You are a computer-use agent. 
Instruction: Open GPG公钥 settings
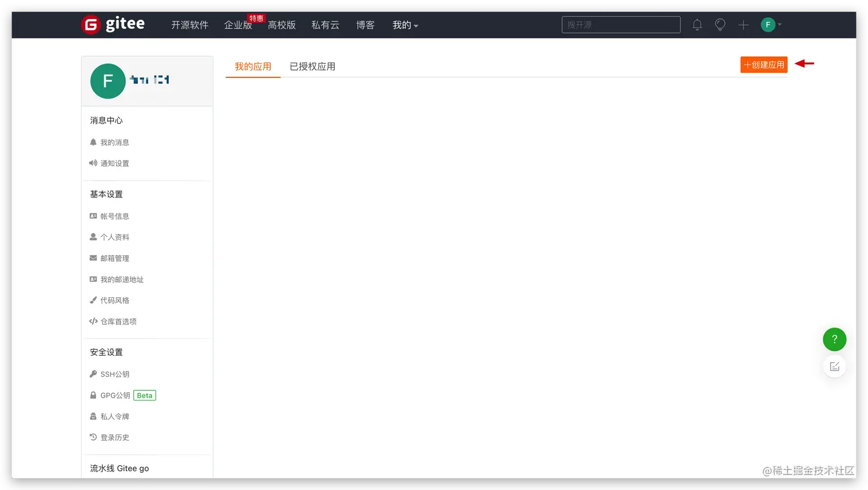tap(110, 395)
